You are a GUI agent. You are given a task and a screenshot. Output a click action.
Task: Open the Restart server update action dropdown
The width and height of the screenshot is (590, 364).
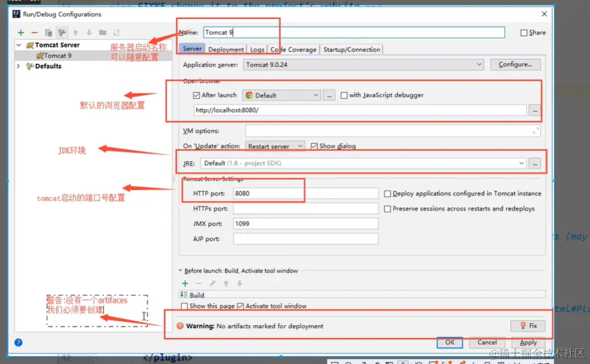tap(275, 146)
